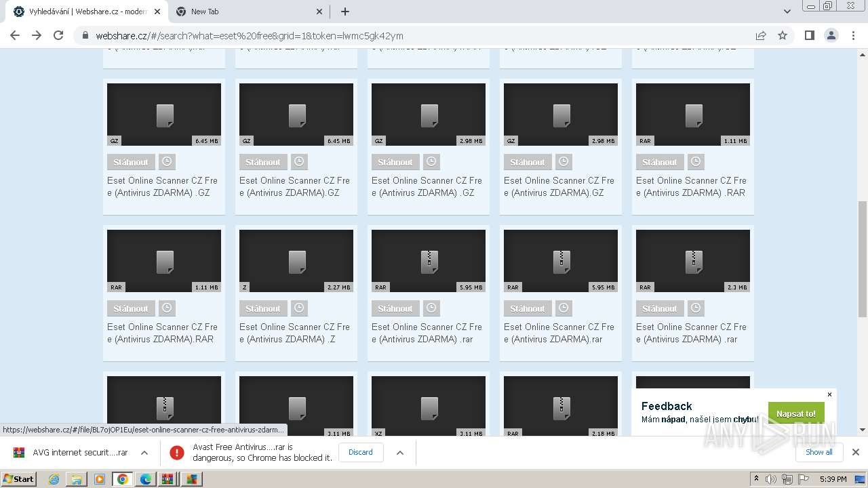
Task: Open Windows Media Player taskbar icon
Action: click(100, 479)
